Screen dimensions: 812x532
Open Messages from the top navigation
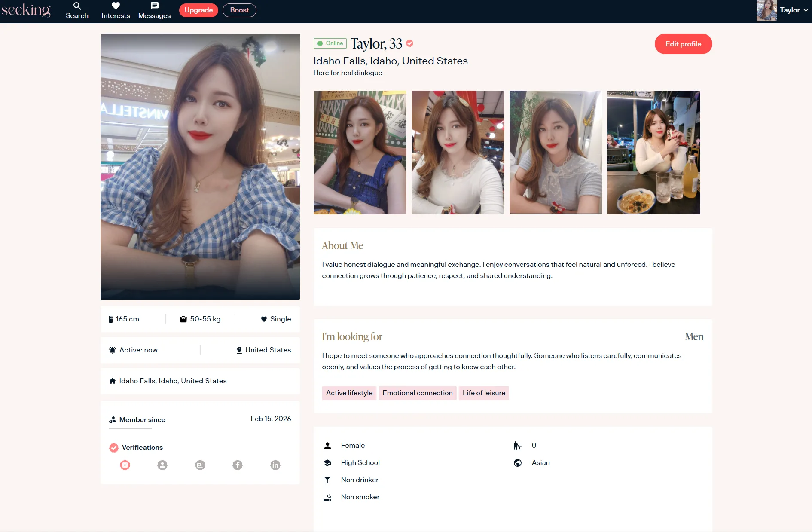[x=154, y=10]
